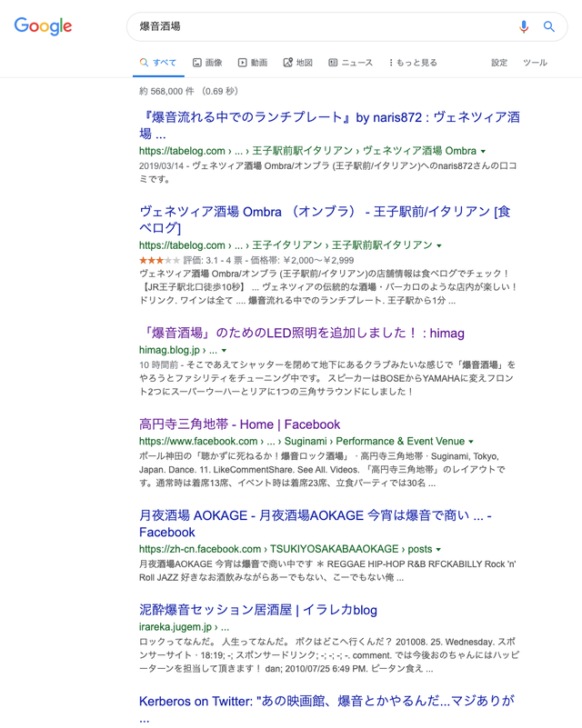Click the Google logo
The height and width of the screenshot is (728, 582).
click(44, 26)
